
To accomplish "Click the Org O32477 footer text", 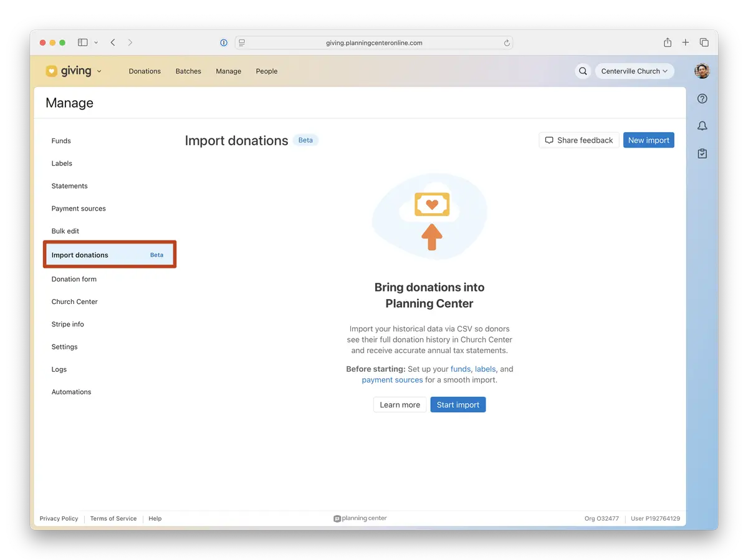I will [602, 518].
